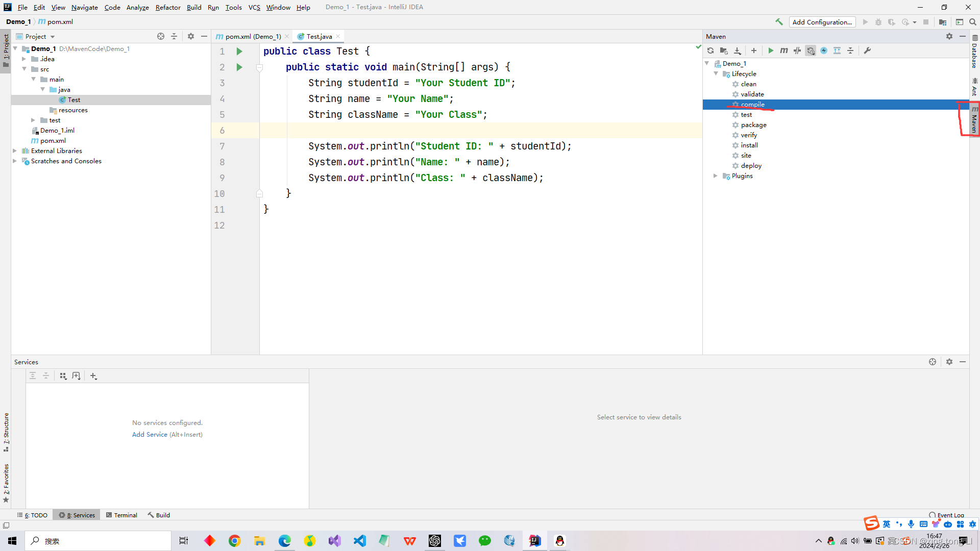Collapse the main folder in tree

(x=34, y=79)
